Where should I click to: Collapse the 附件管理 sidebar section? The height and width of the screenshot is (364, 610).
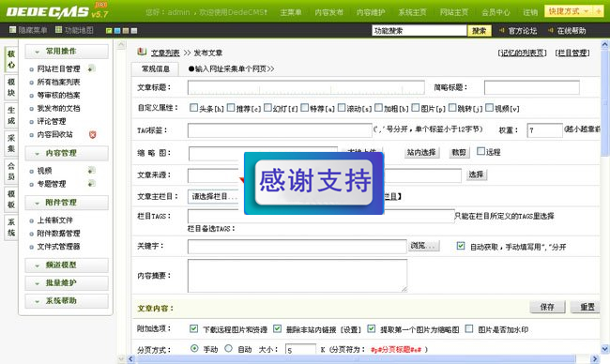coord(67,203)
